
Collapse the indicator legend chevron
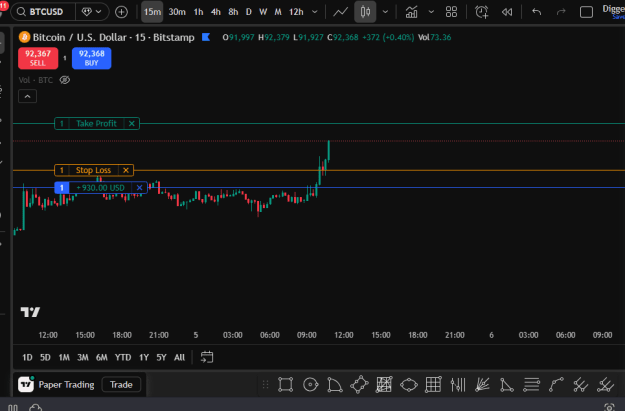point(28,96)
